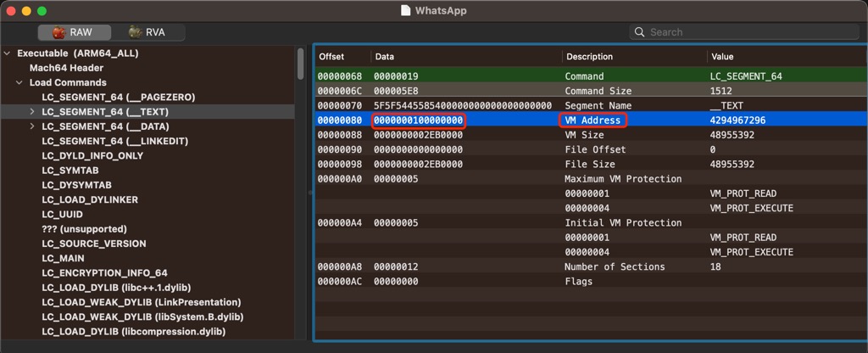Select Mach64 Header in the tree
868x353 pixels.
66,68
